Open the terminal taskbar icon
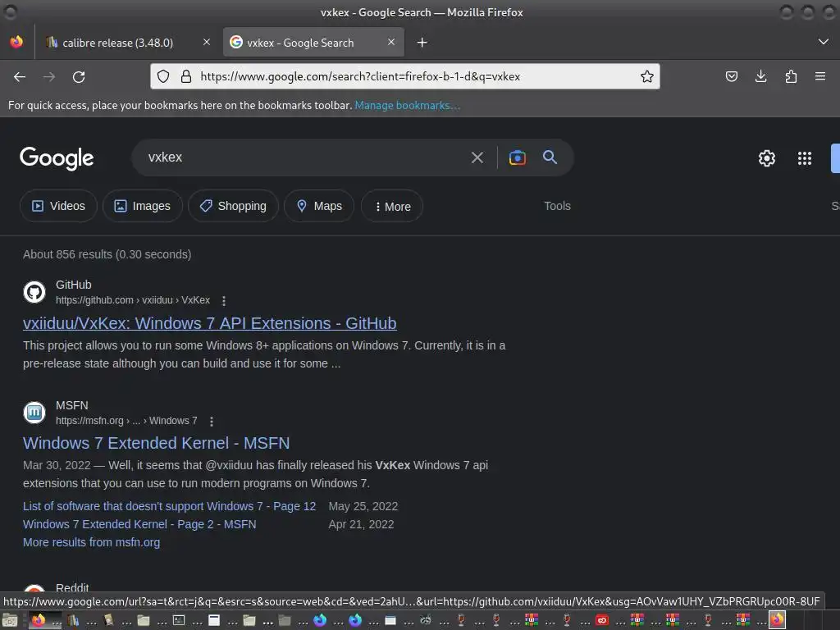840x630 pixels. pyautogui.click(x=179, y=620)
